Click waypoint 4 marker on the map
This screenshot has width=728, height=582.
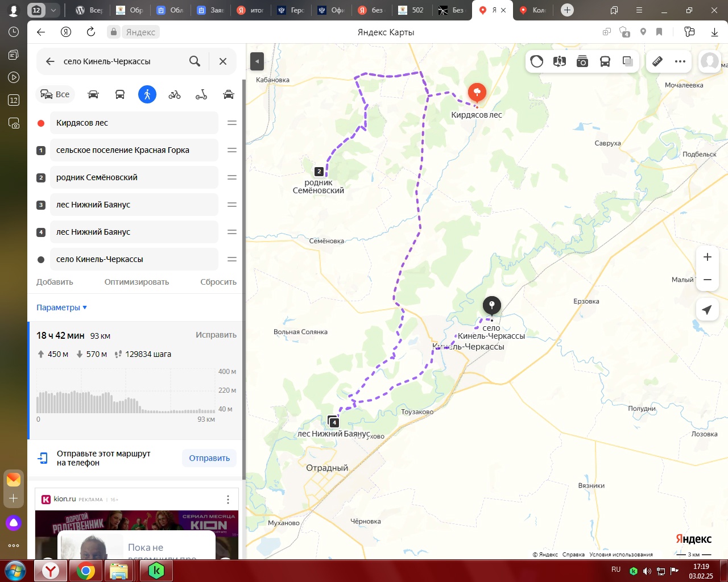(x=334, y=422)
